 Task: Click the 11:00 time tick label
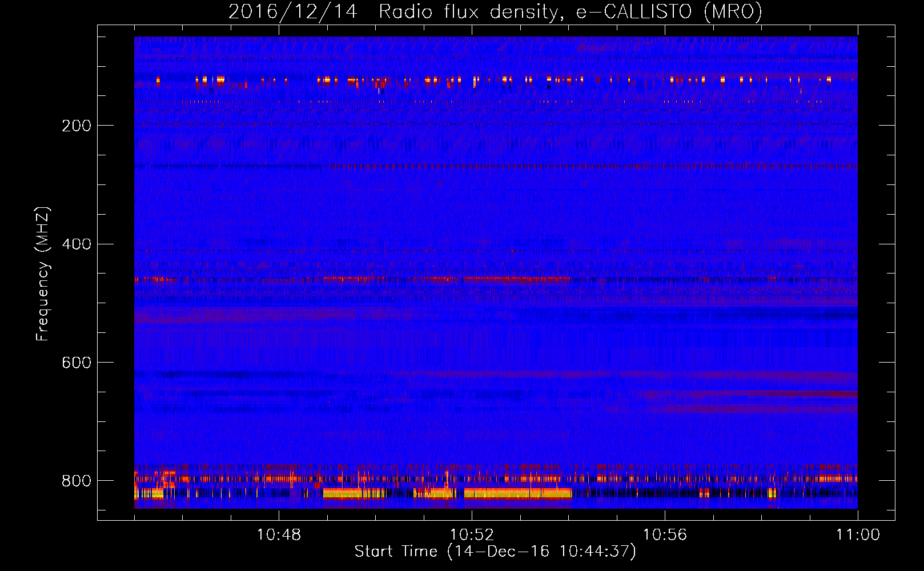(x=858, y=535)
